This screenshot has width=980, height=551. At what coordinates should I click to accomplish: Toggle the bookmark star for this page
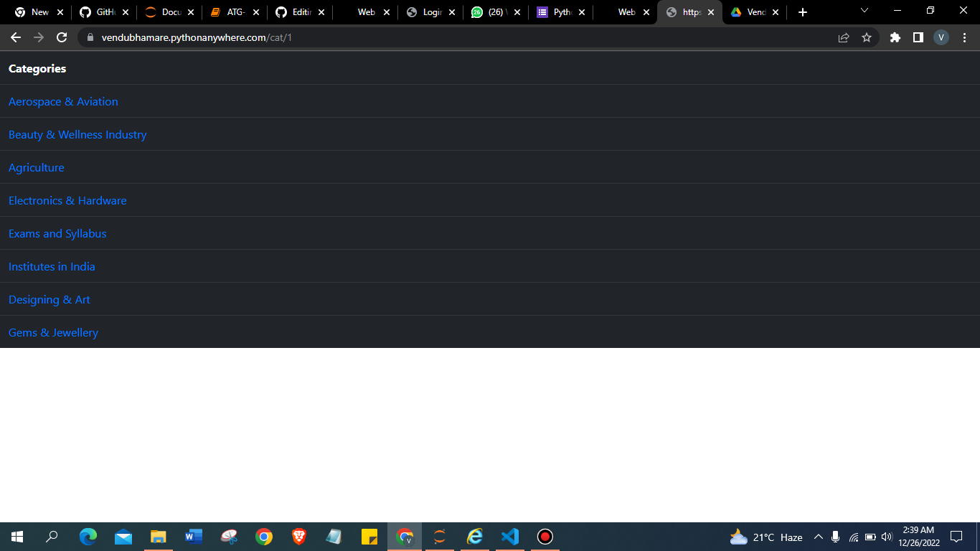pos(867,37)
